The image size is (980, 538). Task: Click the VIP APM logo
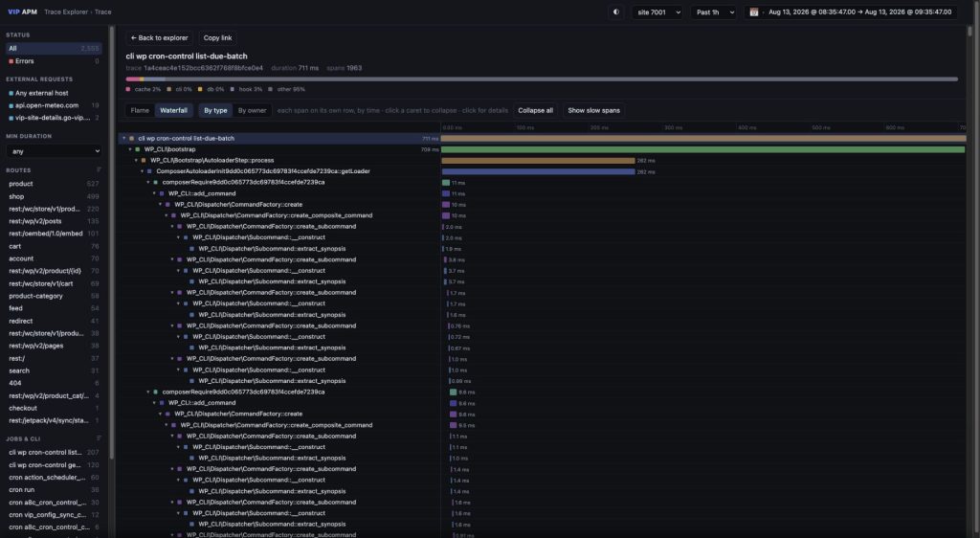coord(22,11)
